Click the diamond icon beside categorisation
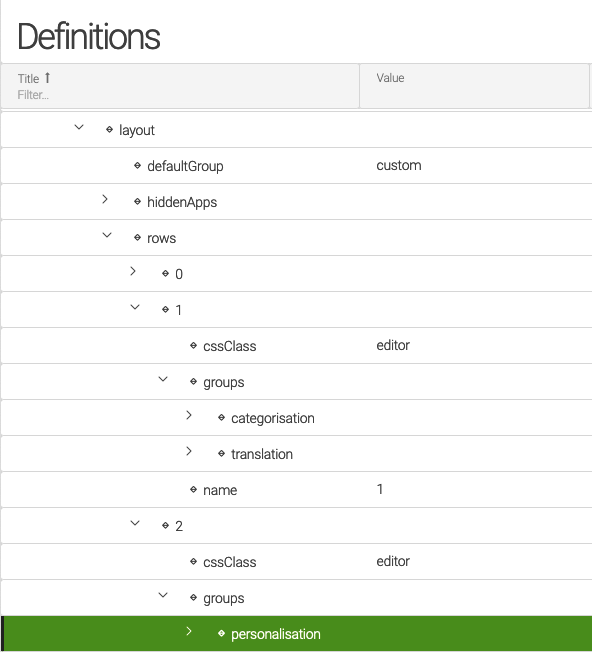Screen dimensions: 592x652 (x=222, y=417)
